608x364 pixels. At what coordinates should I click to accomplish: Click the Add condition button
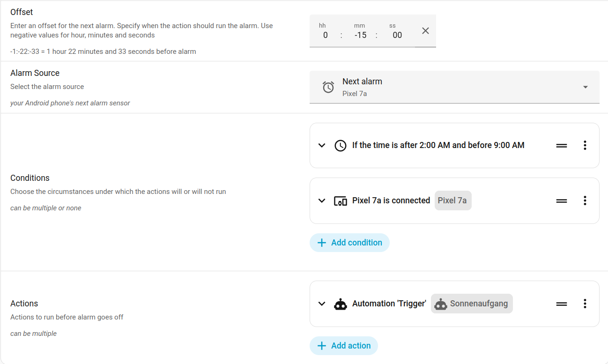tap(349, 243)
